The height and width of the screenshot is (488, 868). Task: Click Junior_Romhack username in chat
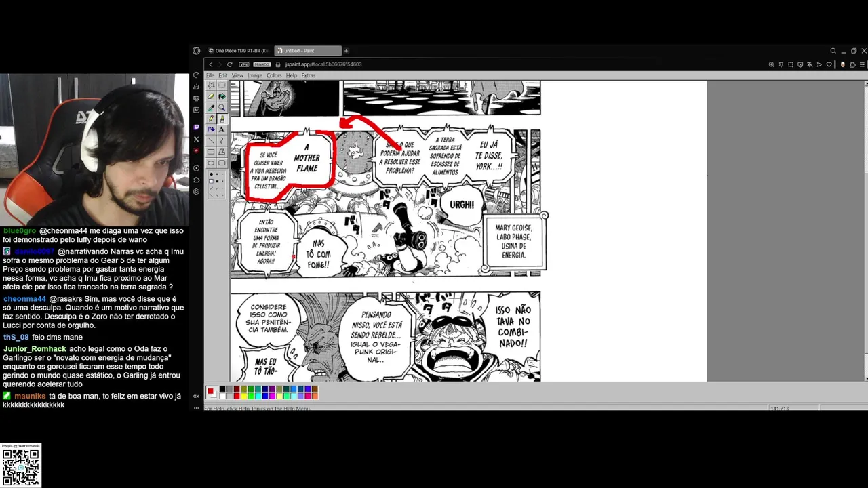click(35, 349)
